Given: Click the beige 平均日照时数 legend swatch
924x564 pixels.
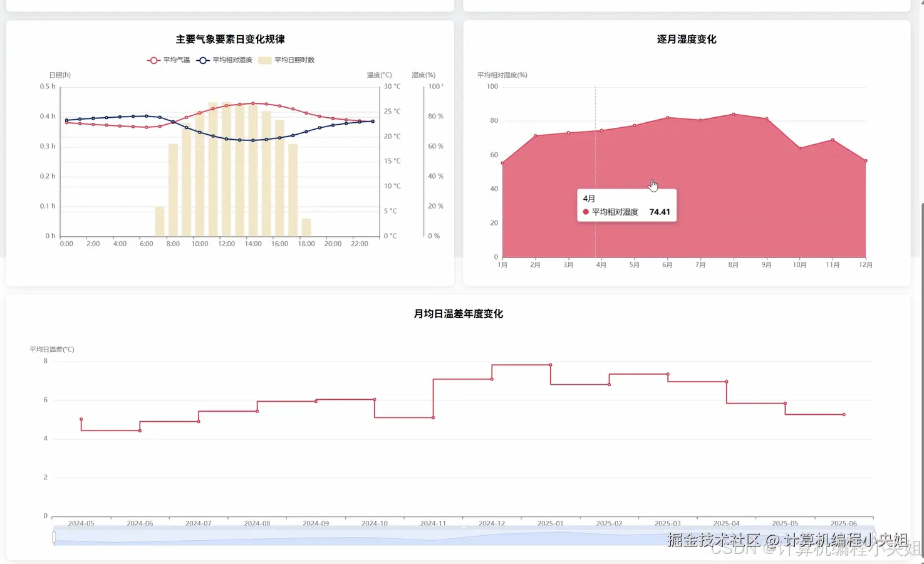Looking at the screenshot, I should 265,60.
